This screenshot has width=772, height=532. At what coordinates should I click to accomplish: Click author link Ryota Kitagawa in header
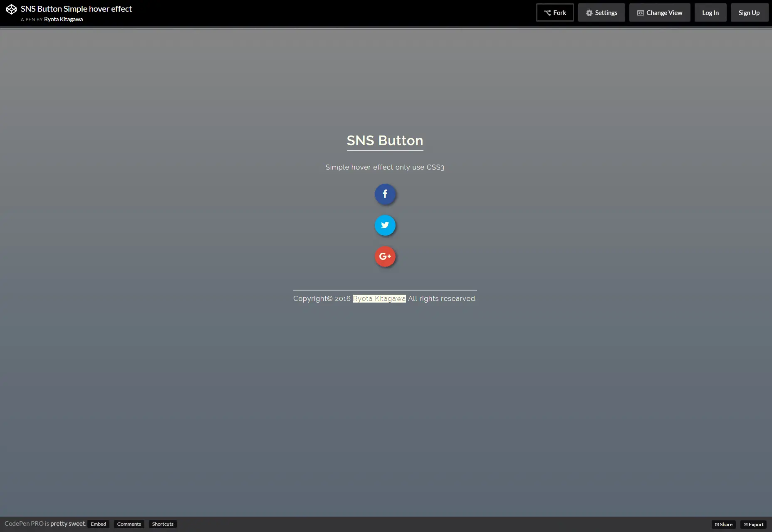coord(63,19)
